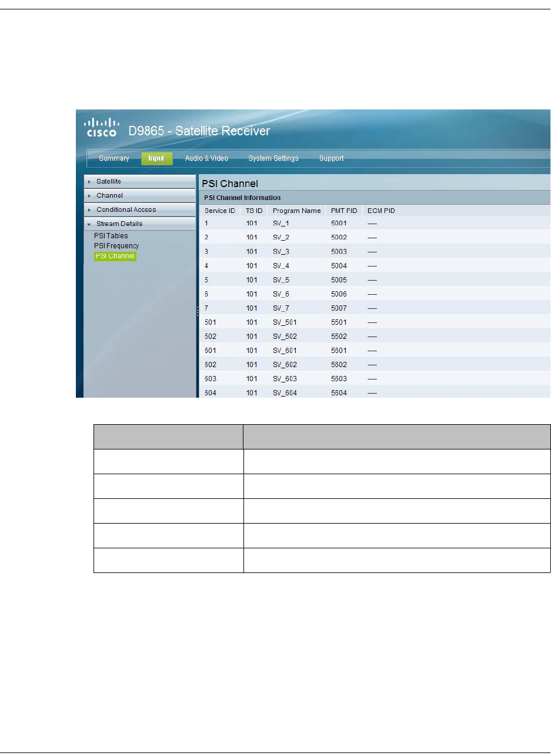This screenshot has width=551, height=756.
Task: Expand the Satellite section
Action: click(139, 181)
